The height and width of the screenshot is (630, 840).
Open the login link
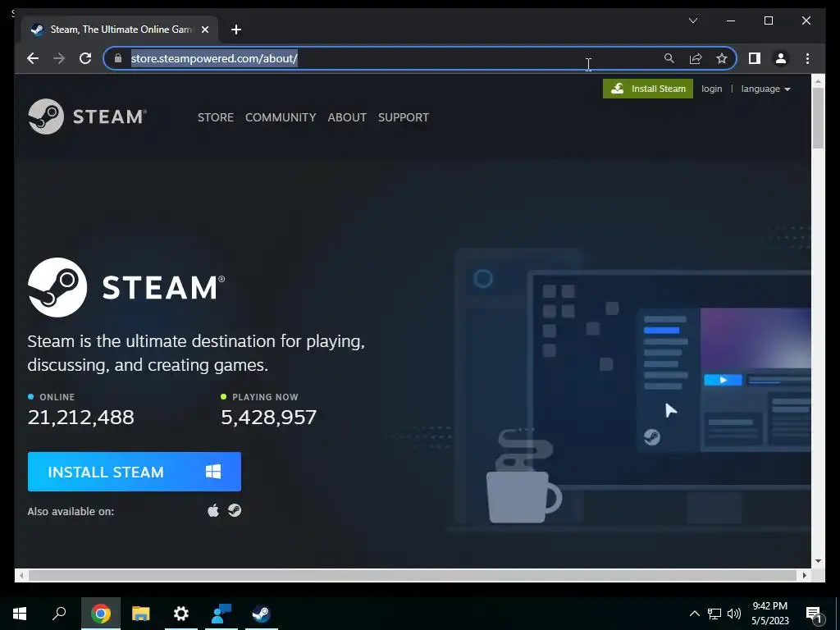711,89
